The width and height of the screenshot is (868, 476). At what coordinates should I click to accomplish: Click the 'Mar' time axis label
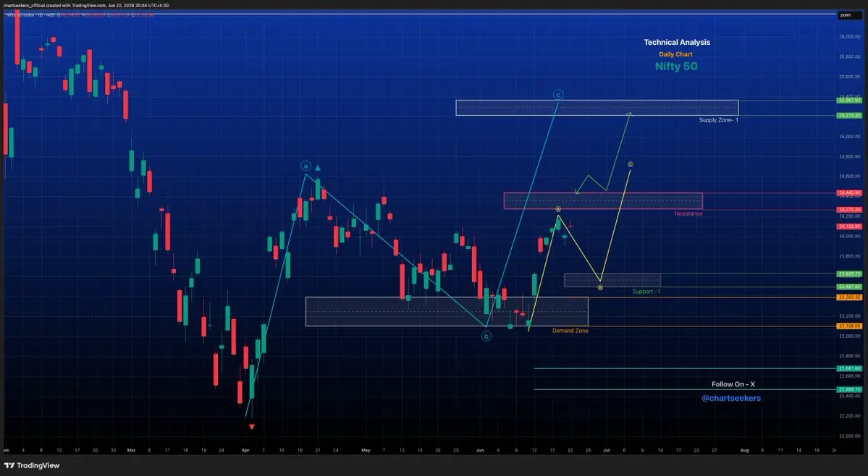(131, 451)
